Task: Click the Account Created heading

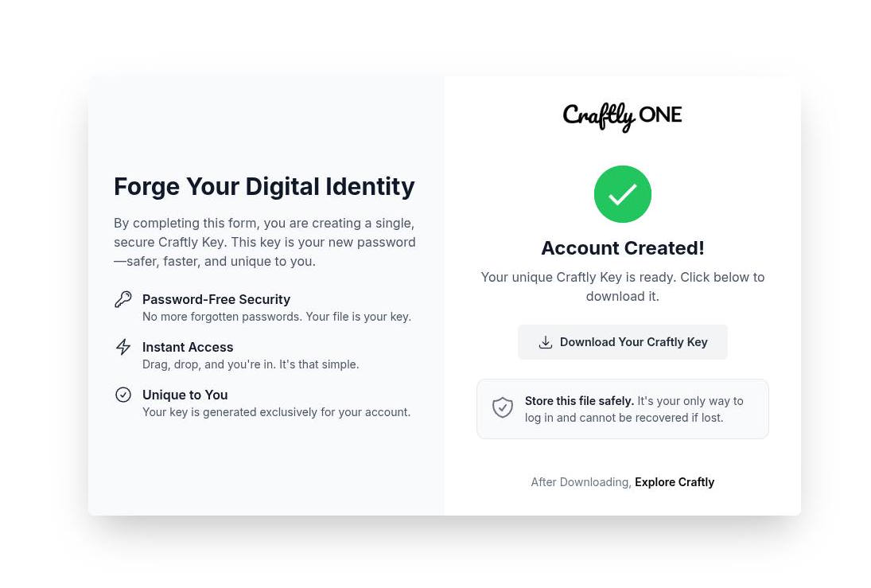Action: [x=623, y=247]
